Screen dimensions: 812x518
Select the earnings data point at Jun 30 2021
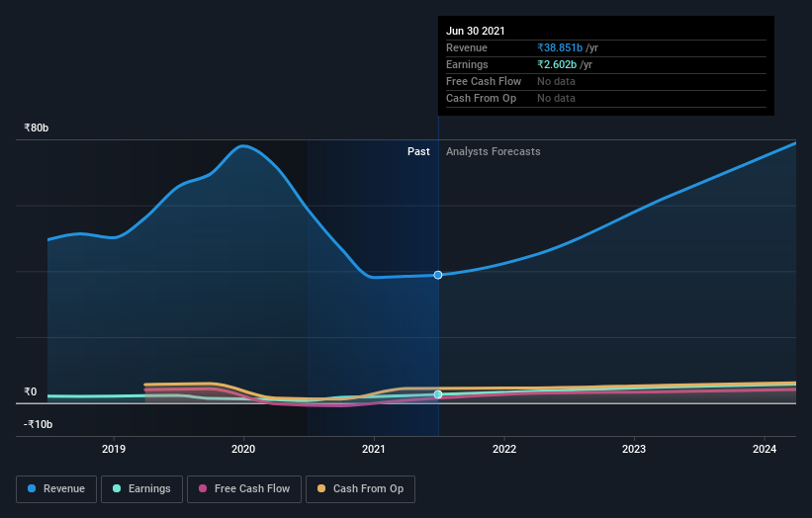[x=438, y=394]
